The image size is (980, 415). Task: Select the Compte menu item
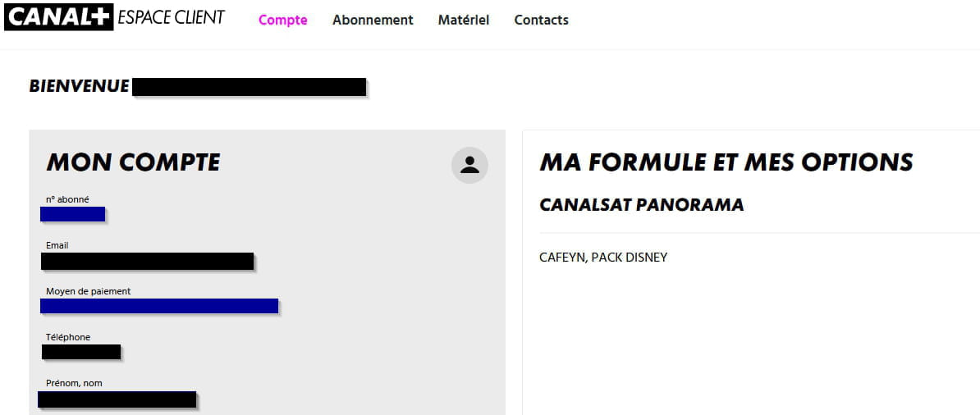pyautogui.click(x=283, y=20)
